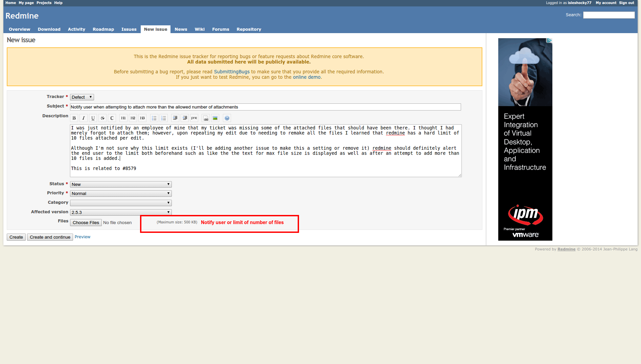Open the Tracker dropdown showing Defect
Viewport: 641px width, 364px height.
coord(82,97)
